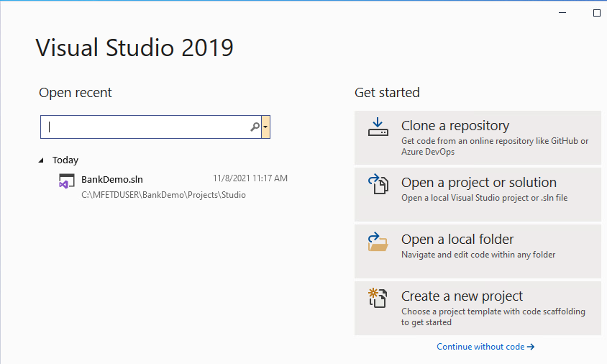This screenshot has height=364, width=607.
Task: Click the folder icon for Open a local folder
Action: (378, 242)
